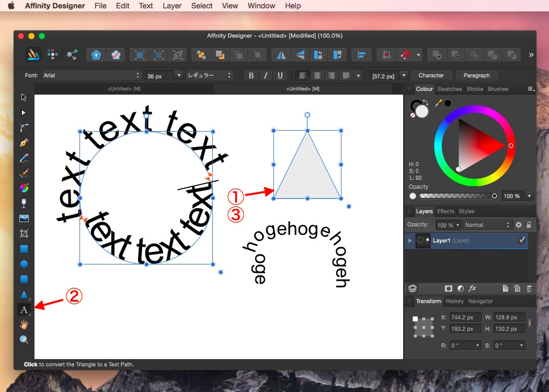
Task: Switch to Draw persona
Action: tap(33, 54)
